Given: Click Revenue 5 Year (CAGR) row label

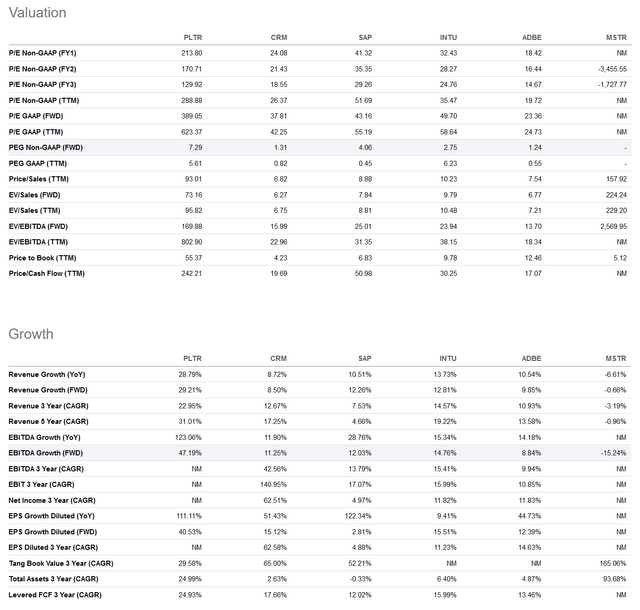Looking at the screenshot, I should 49,421.
